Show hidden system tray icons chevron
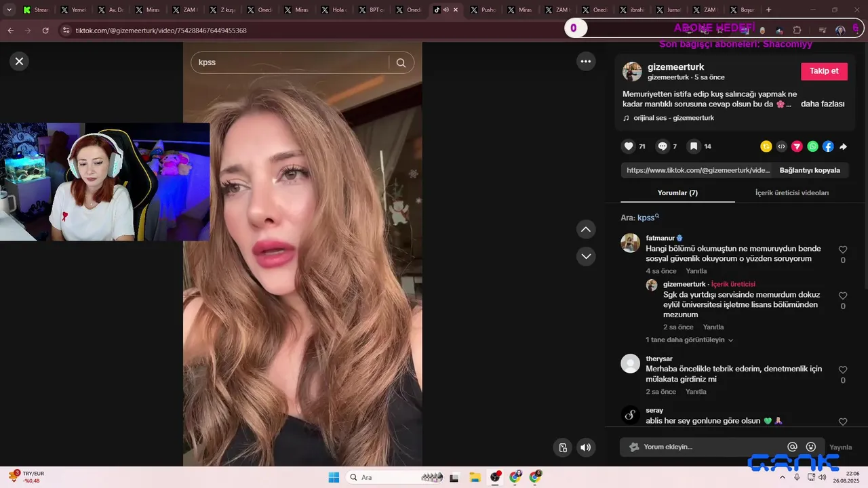The image size is (868, 488). coord(783,477)
